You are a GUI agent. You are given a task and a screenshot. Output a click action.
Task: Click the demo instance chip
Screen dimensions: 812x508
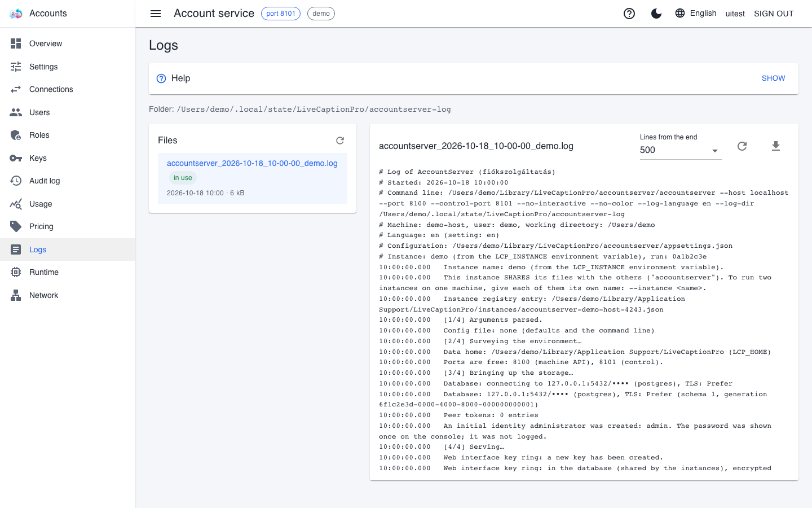point(321,14)
